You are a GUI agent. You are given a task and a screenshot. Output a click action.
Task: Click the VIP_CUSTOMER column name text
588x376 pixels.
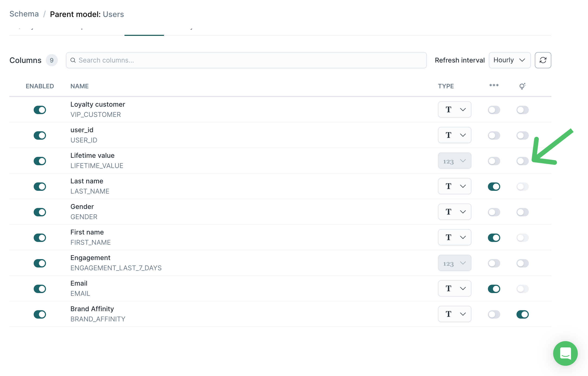[95, 115]
